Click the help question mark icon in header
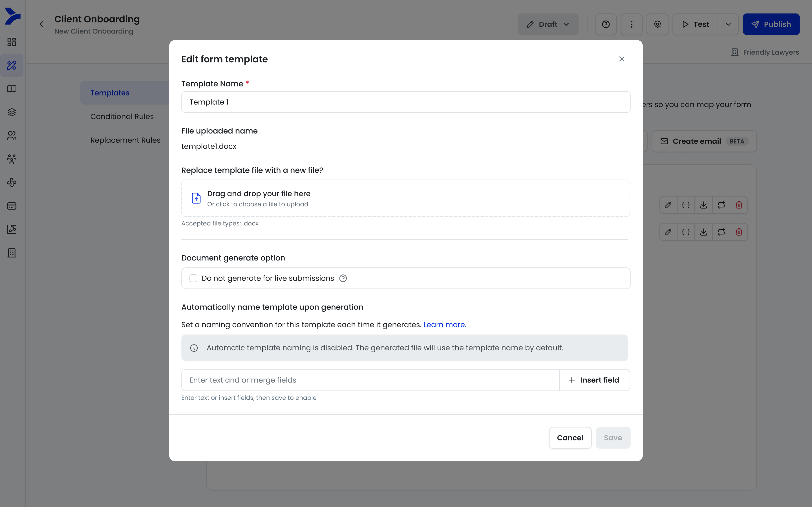 point(606,24)
